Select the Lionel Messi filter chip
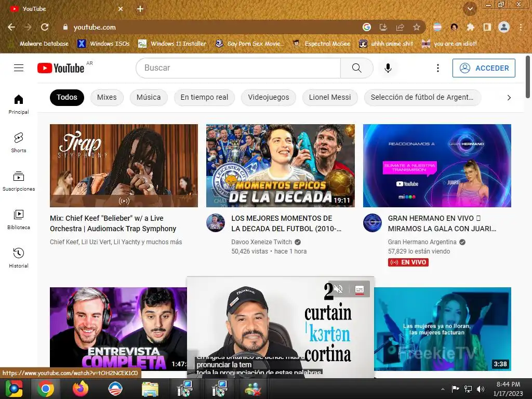 330,97
